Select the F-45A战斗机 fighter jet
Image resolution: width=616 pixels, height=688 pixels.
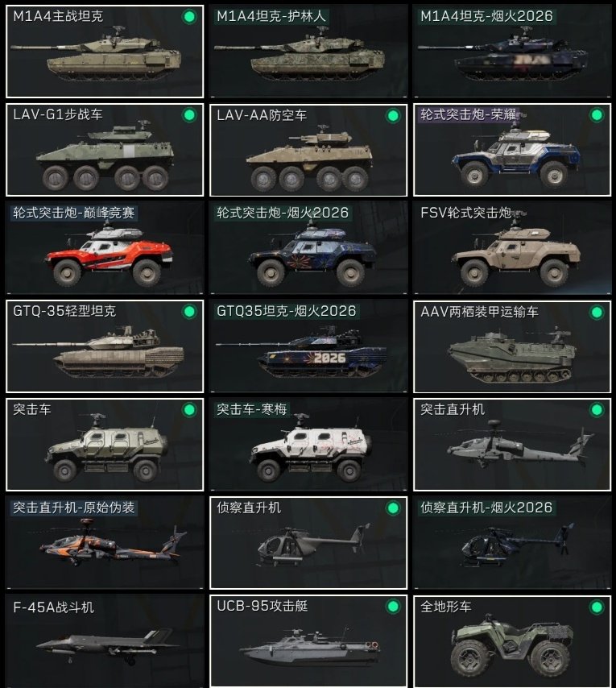(x=105, y=641)
